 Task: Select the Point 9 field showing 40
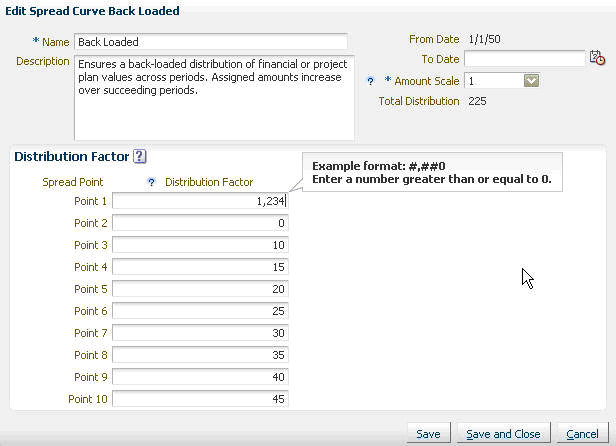click(x=200, y=377)
